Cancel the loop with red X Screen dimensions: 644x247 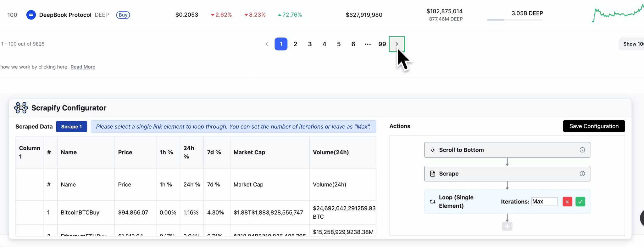point(567,202)
